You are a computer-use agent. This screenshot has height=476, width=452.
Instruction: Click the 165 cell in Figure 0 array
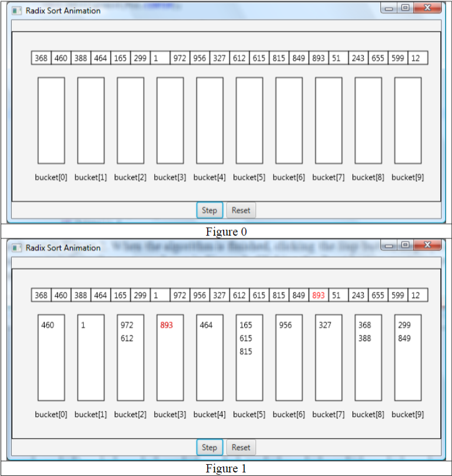point(121,58)
